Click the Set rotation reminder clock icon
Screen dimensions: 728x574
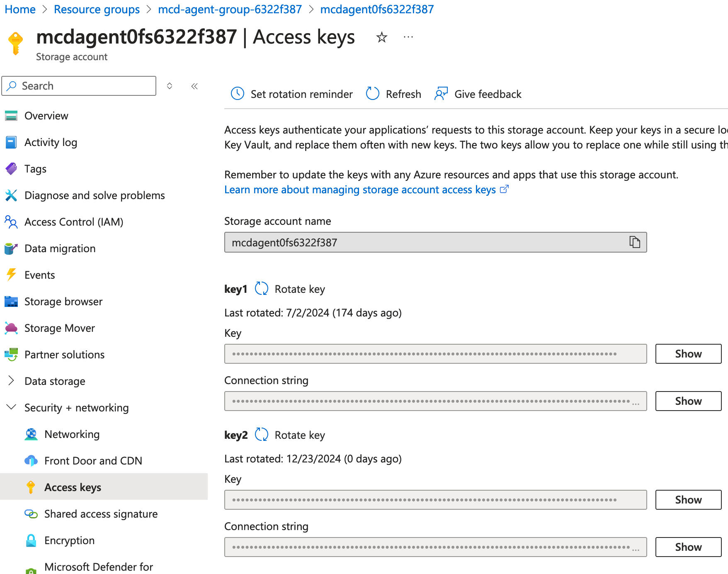[238, 94]
